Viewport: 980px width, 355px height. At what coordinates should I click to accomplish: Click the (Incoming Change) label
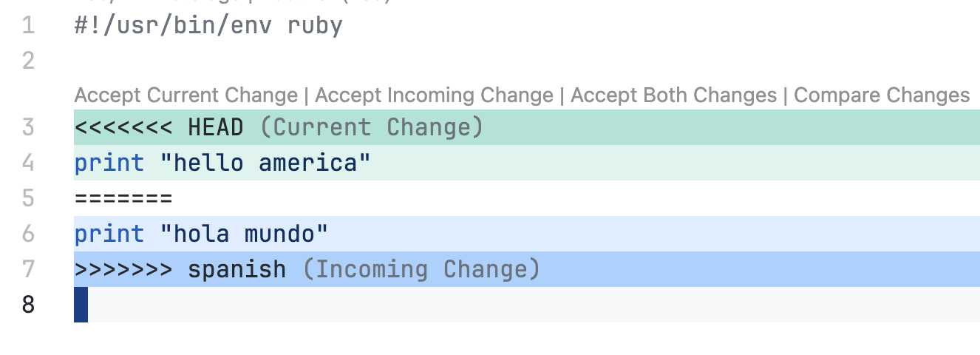[422, 269]
